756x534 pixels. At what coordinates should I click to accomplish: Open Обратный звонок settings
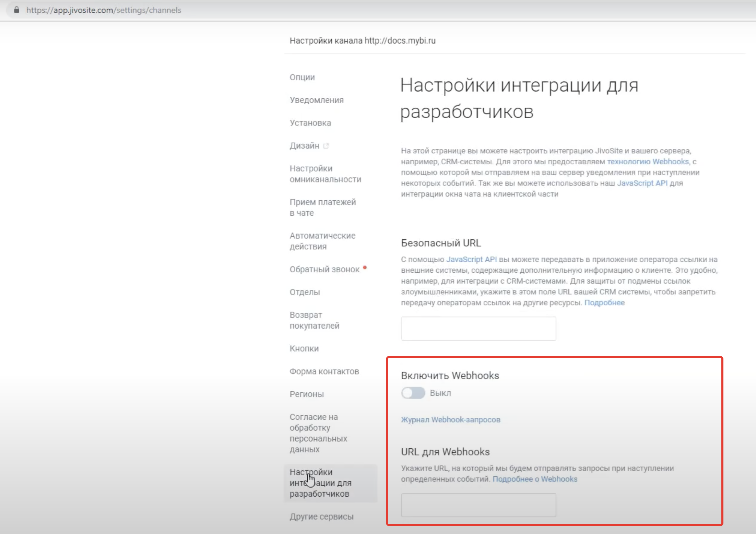[x=324, y=270]
